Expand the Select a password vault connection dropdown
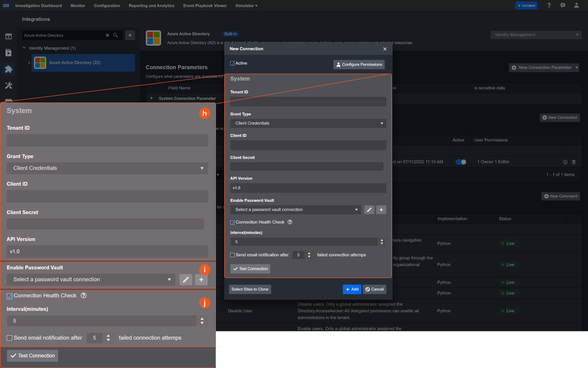 tap(295, 210)
